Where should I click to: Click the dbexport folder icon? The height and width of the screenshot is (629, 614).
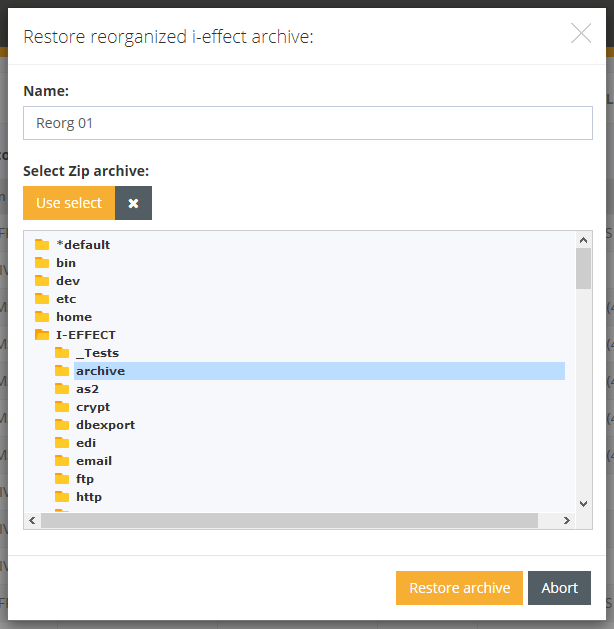(62, 425)
